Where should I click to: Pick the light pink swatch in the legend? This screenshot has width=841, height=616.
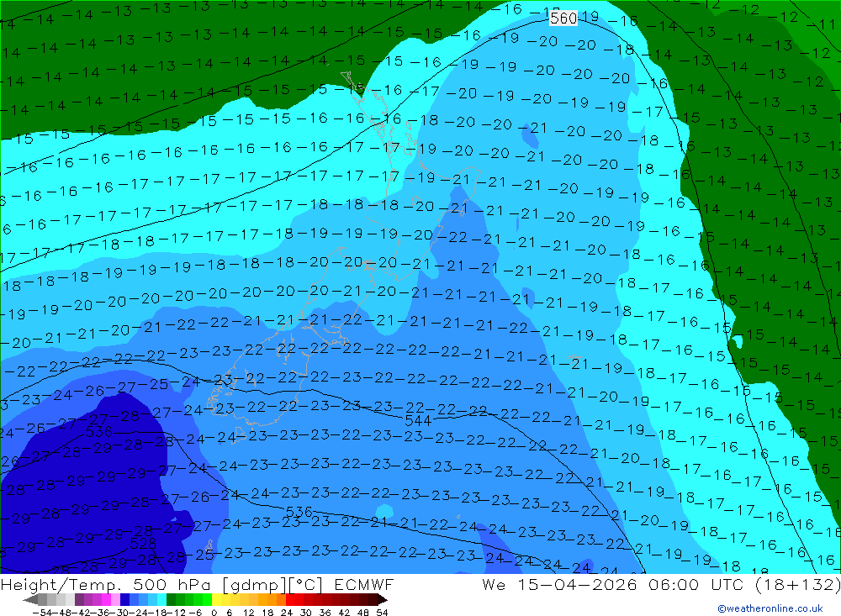pyautogui.click(x=115, y=600)
